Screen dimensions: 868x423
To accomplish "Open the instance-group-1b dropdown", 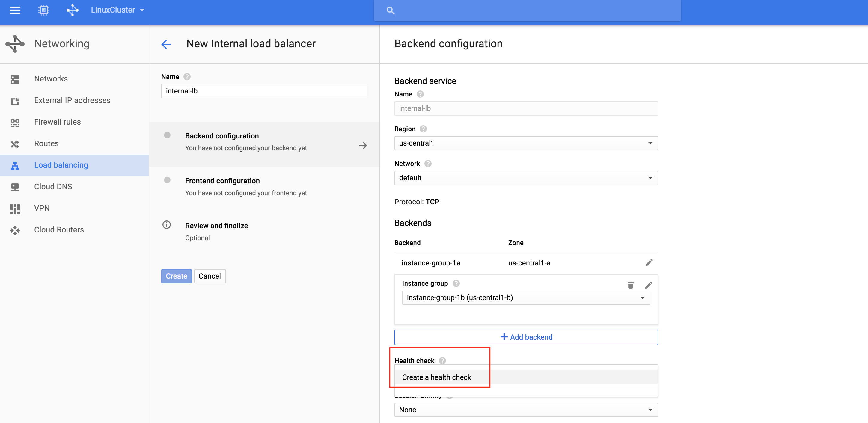I will [x=526, y=298].
